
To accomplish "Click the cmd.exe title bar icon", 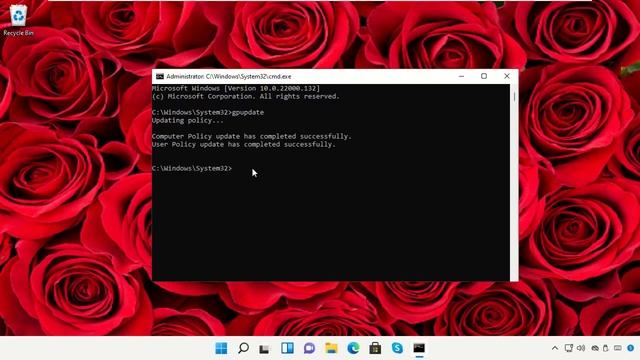I will point(160,76).
